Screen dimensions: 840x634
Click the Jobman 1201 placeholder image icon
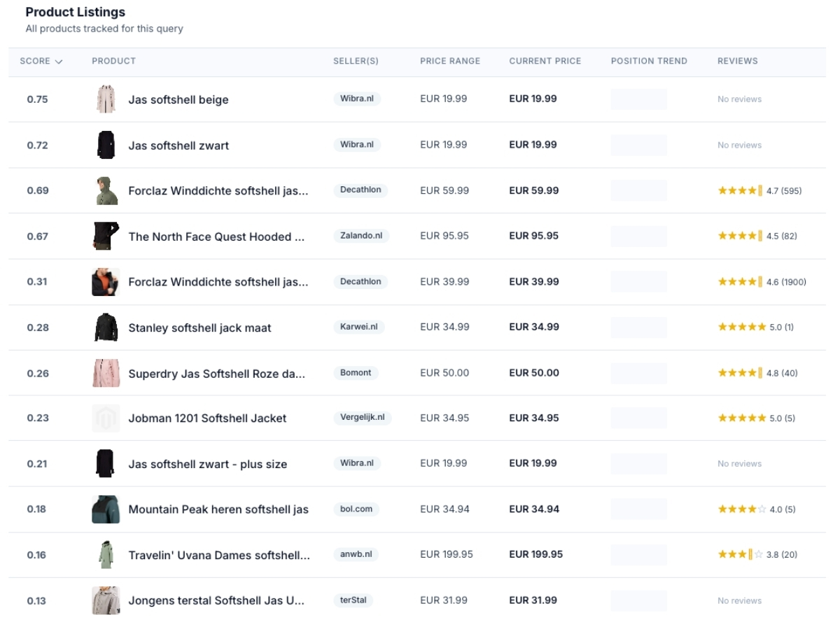tap(106, 418)
